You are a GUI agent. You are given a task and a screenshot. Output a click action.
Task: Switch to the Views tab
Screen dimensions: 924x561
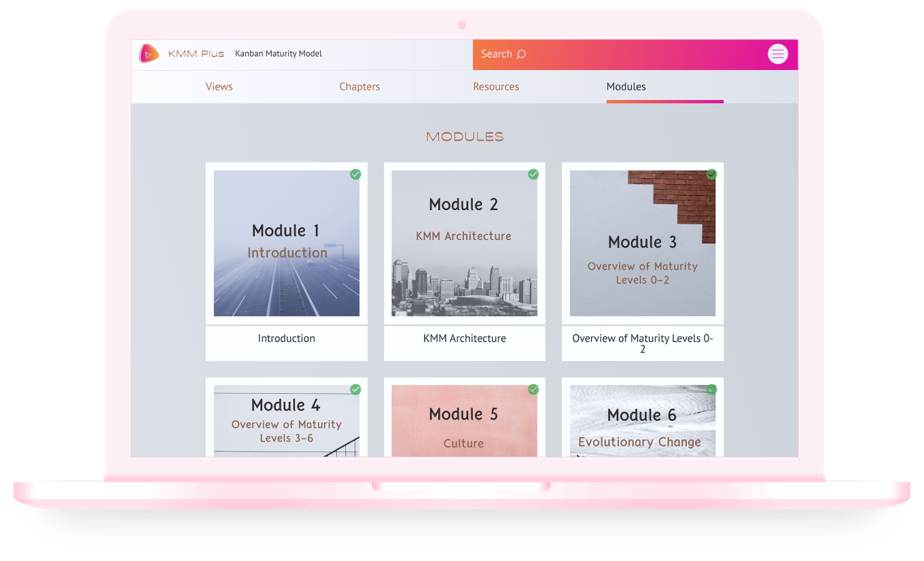[219, 86]
